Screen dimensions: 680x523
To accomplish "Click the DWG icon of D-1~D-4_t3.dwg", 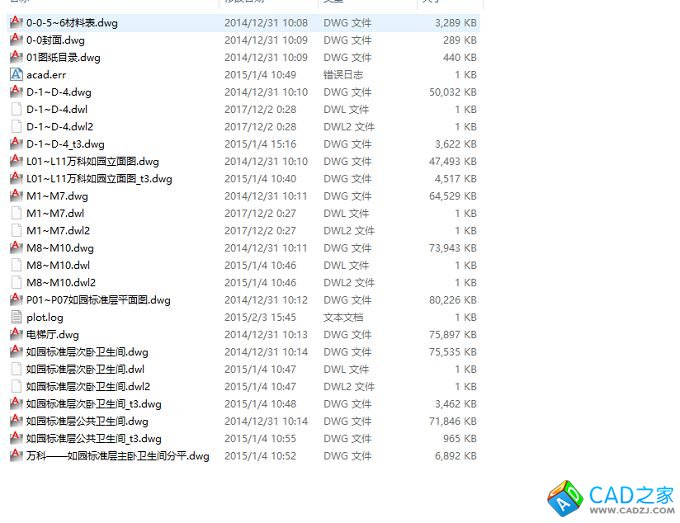I will click(x=16, y=144).
